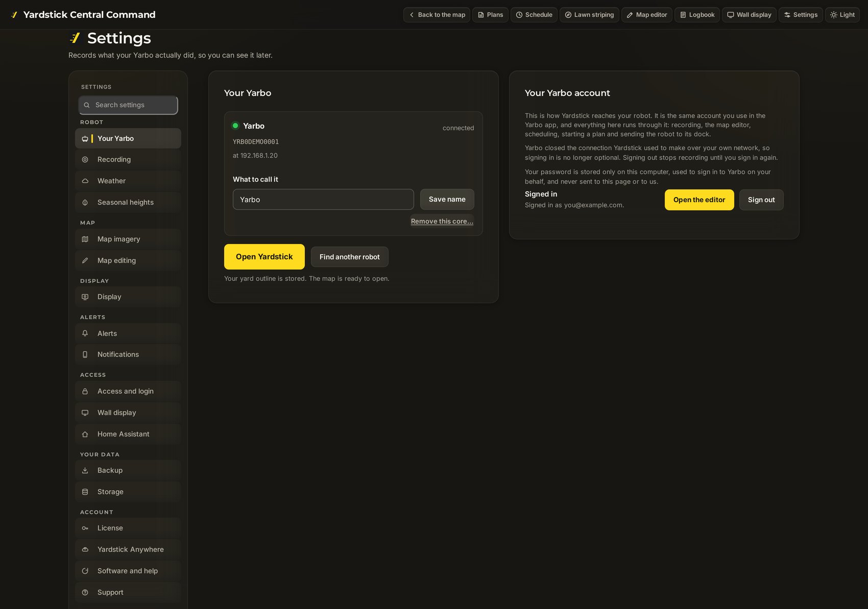Click the Seasonal heights icon
868x609 pixels.
[x=85, y=203]
